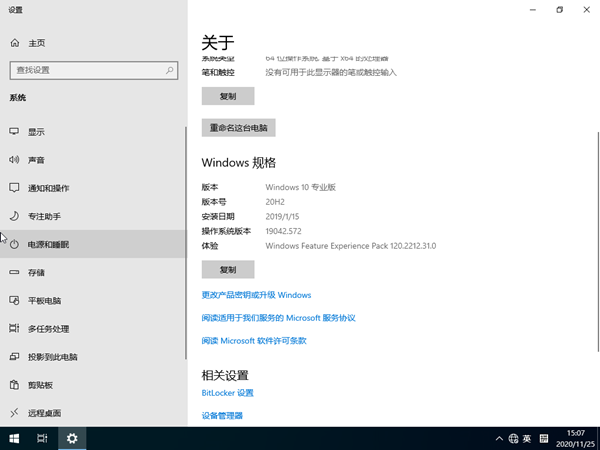600x450 pixels.
Task: Go to 剪贴板 clipboard settings
Action: [x=40, y=384]
